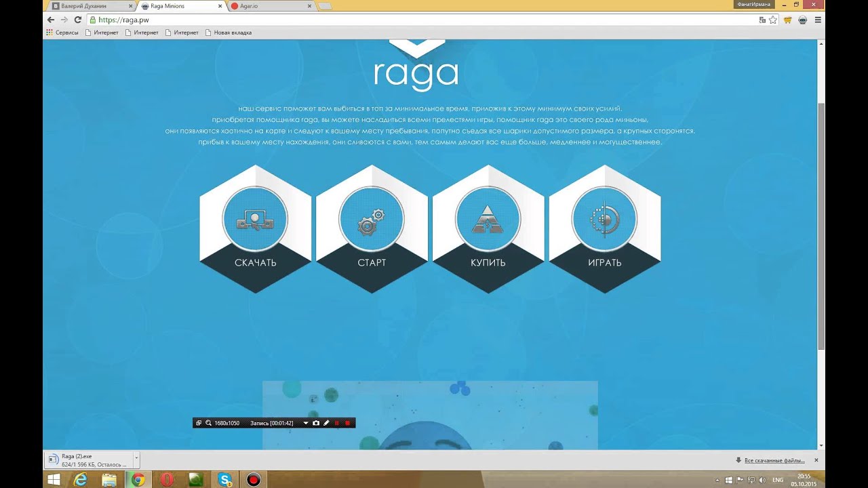Stop the screen recording

coord(348,423)
